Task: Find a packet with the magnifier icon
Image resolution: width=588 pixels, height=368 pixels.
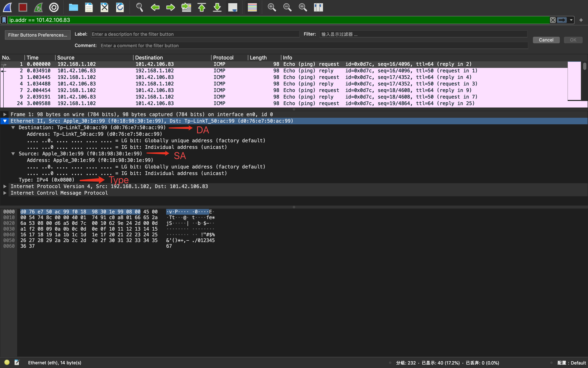Action: (139, 7)
